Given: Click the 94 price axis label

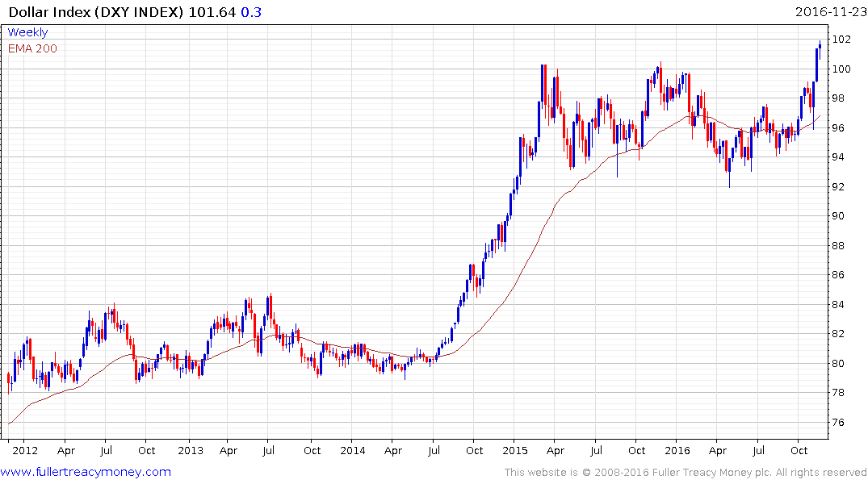Looking at the screenshot, I should click(838, 157).
